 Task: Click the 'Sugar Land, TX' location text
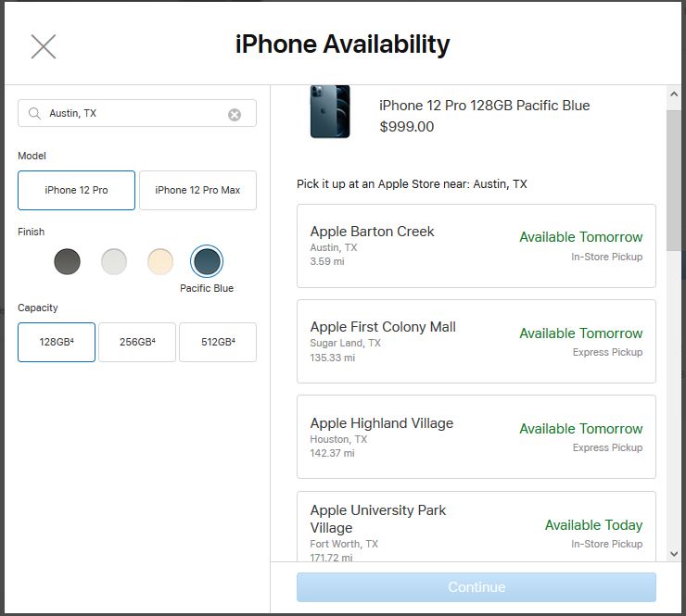pyautogui.click(x=345, y=343)
